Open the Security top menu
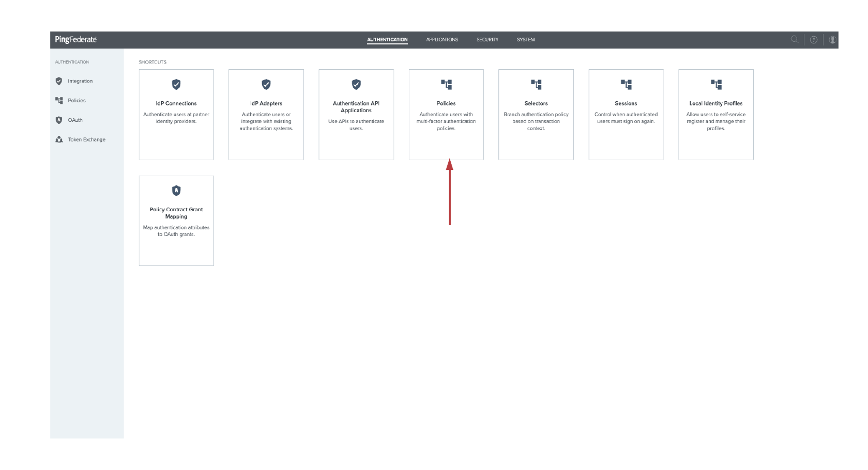 coord(488,40)
